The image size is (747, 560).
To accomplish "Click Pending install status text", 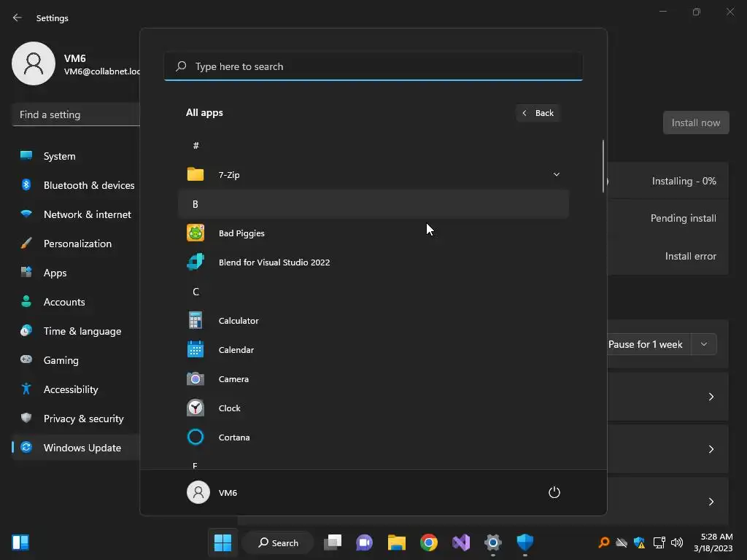I will tap(683, 218).
